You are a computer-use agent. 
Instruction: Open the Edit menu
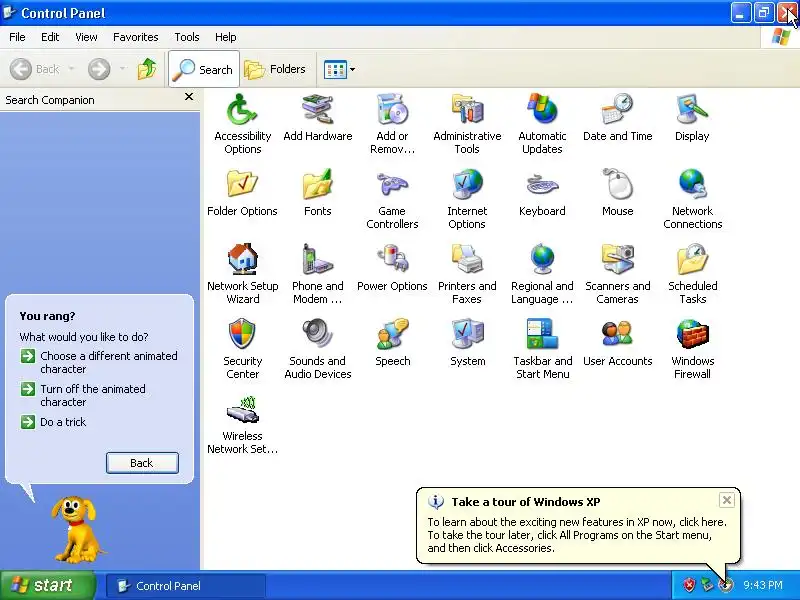pyautogui.click(x=50, y=37)
